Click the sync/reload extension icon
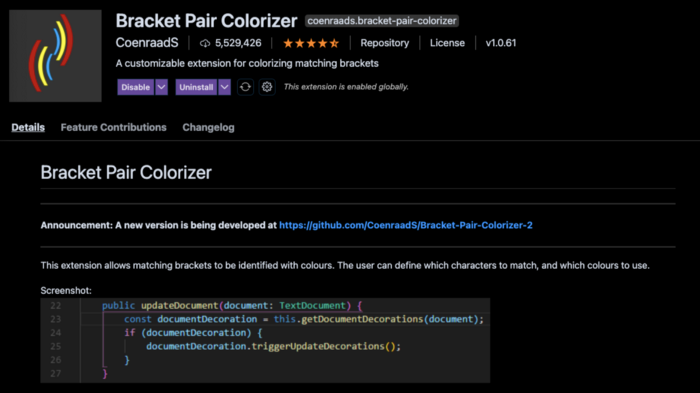This screenshot has height=393, width=700. tap(245, 87)
